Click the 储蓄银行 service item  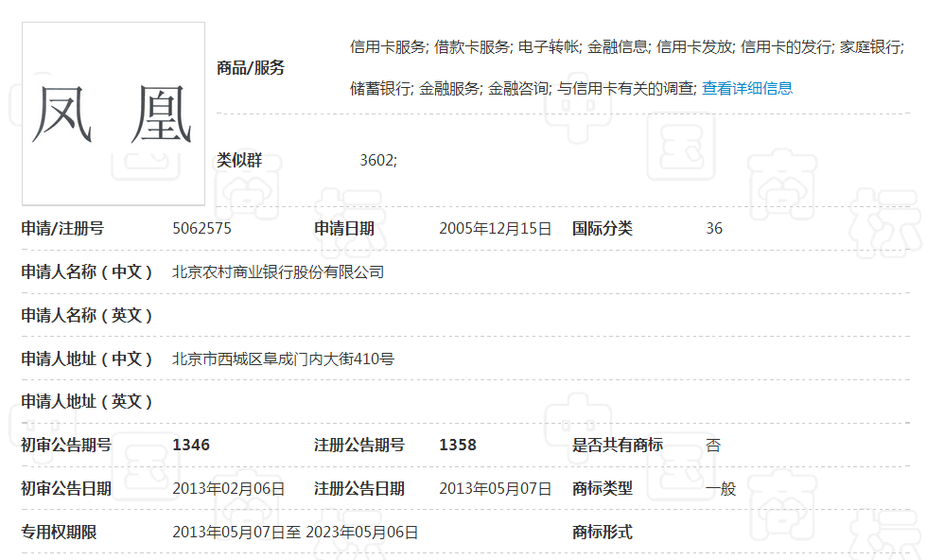point(382,88)
